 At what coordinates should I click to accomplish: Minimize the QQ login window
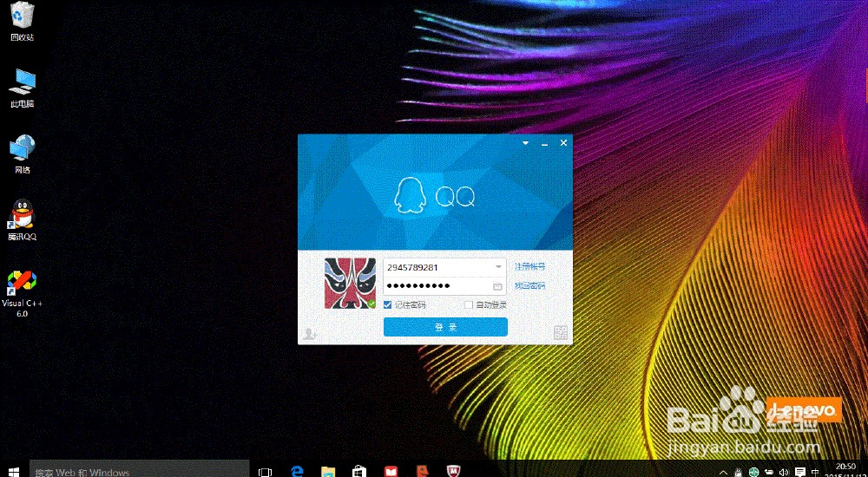(545, 143)
